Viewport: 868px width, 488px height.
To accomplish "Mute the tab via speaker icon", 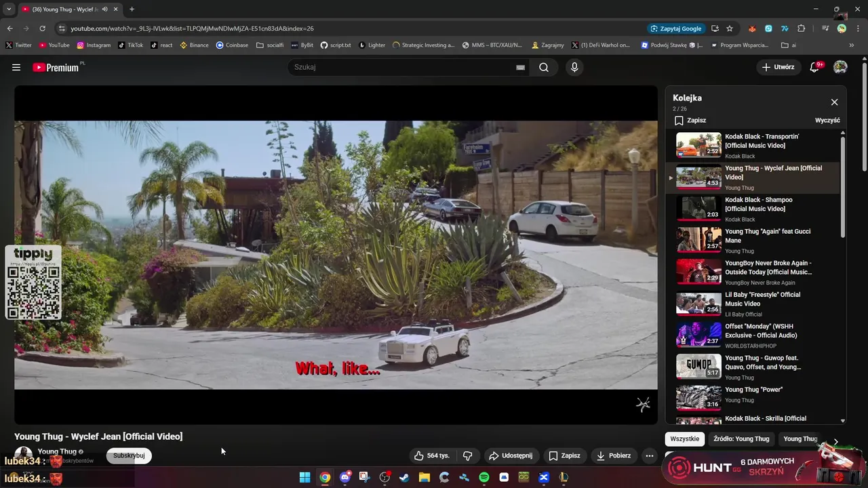I will (x=104, y=9).
